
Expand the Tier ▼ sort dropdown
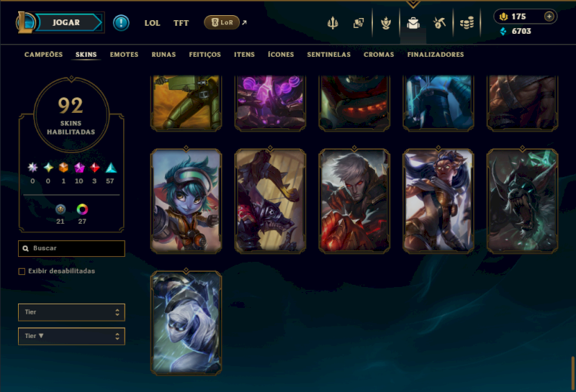(71, 336)
